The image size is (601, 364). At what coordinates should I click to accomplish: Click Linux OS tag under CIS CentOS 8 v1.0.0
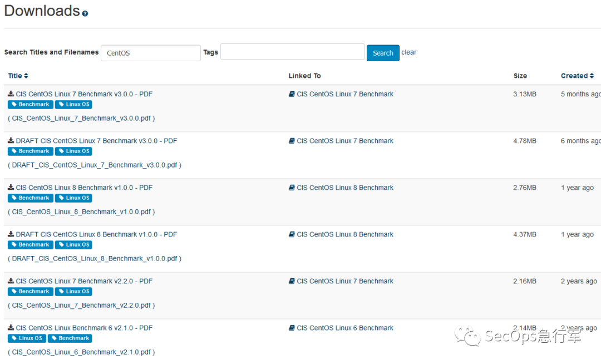73,198
